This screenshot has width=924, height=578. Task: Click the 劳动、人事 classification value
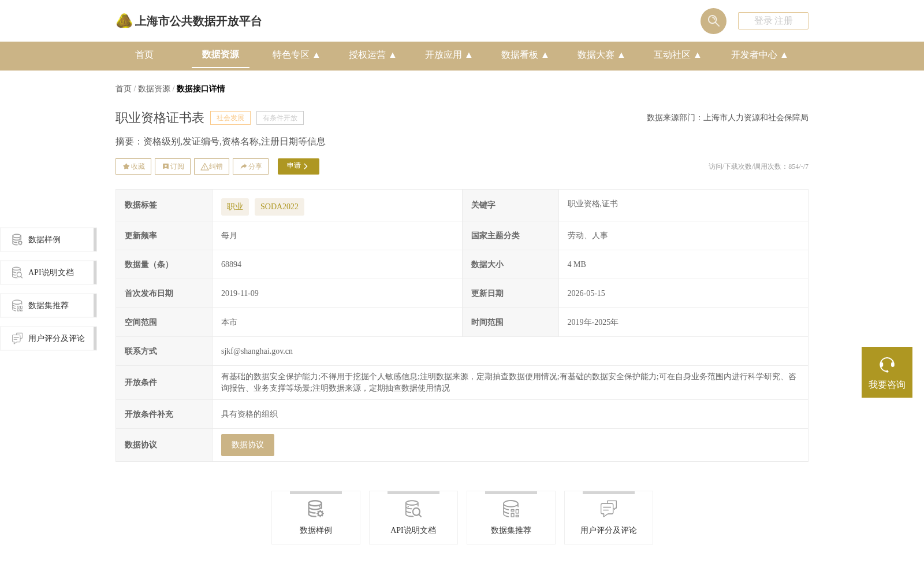[587, 236]
